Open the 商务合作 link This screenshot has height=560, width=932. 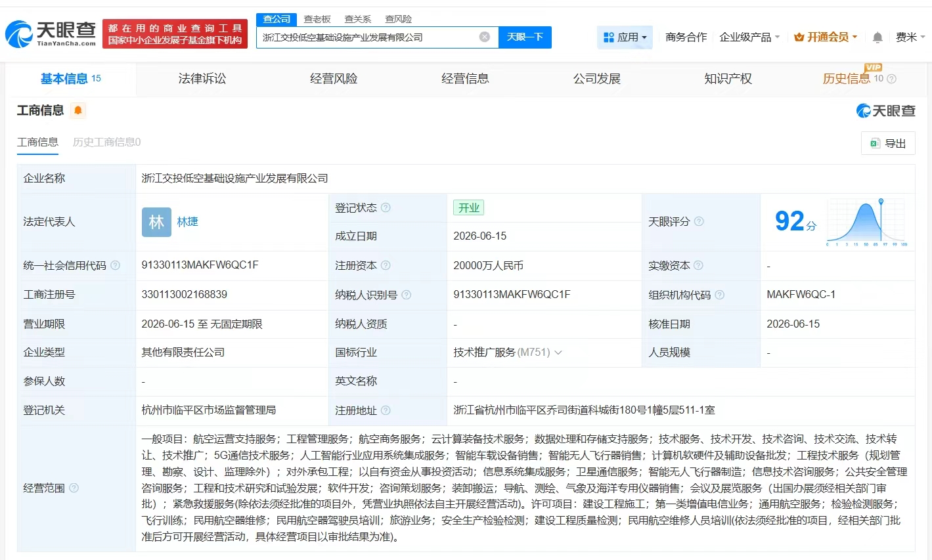[x=686, y=37]
